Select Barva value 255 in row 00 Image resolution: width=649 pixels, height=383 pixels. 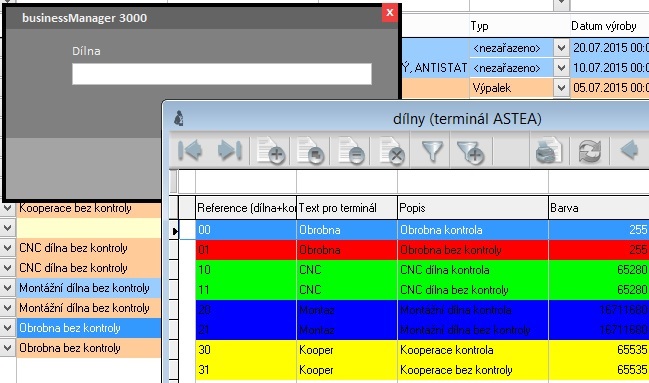click(599, 230)
